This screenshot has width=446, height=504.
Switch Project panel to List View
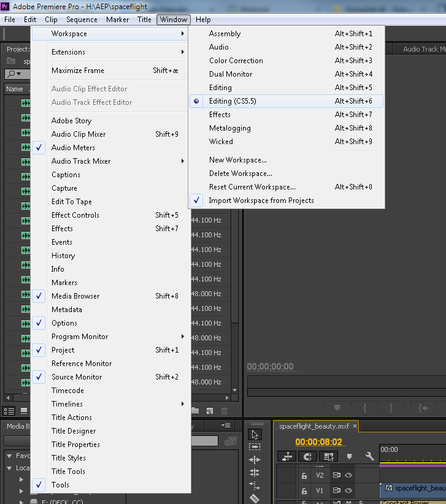click(9, 411)
